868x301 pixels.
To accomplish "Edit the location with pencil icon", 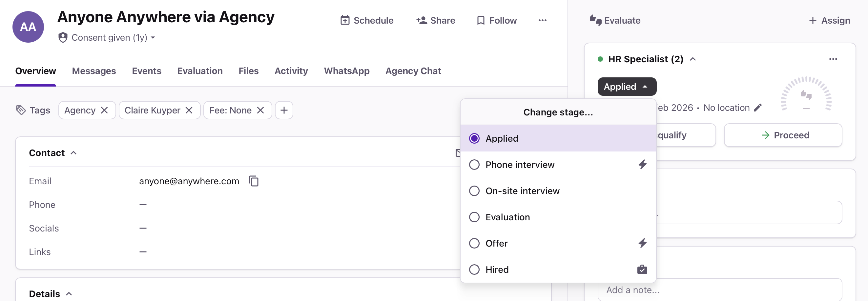I will pos(758,108).
